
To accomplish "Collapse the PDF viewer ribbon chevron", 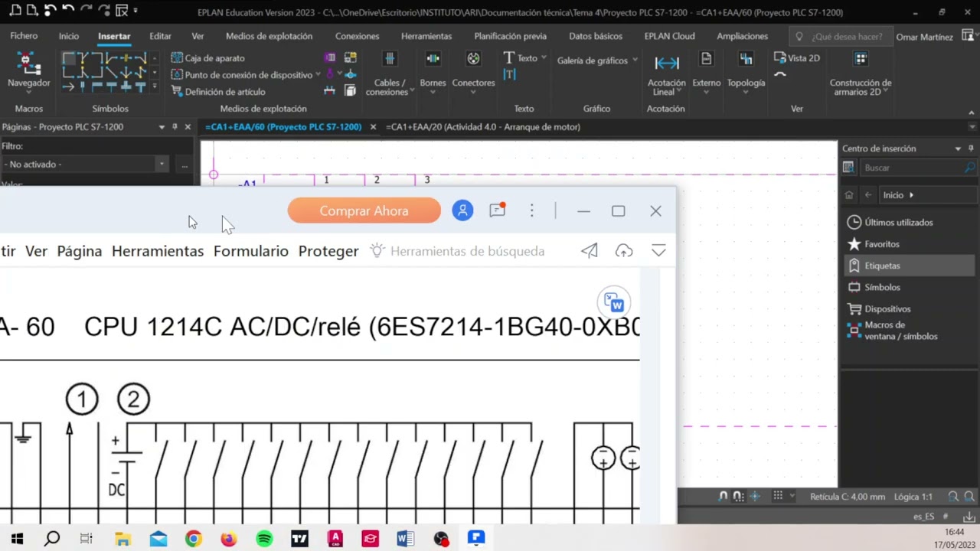I will tap(658, 251).
